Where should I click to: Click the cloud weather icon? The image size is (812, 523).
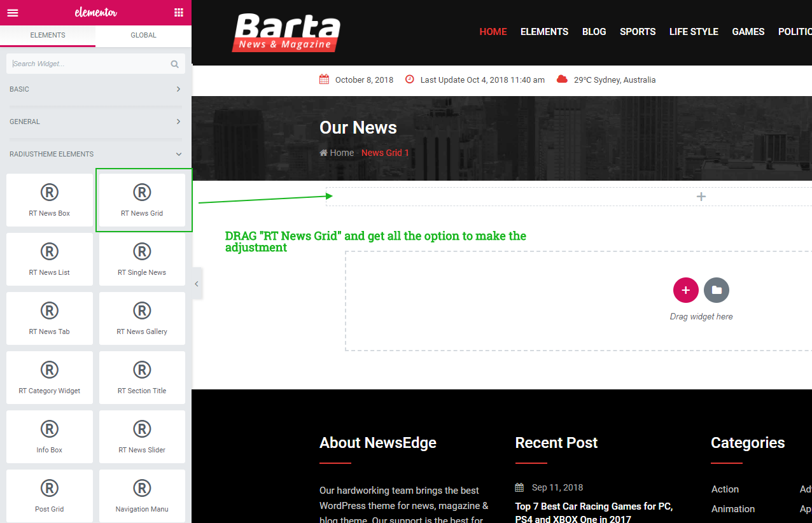[x=562, y=80]
